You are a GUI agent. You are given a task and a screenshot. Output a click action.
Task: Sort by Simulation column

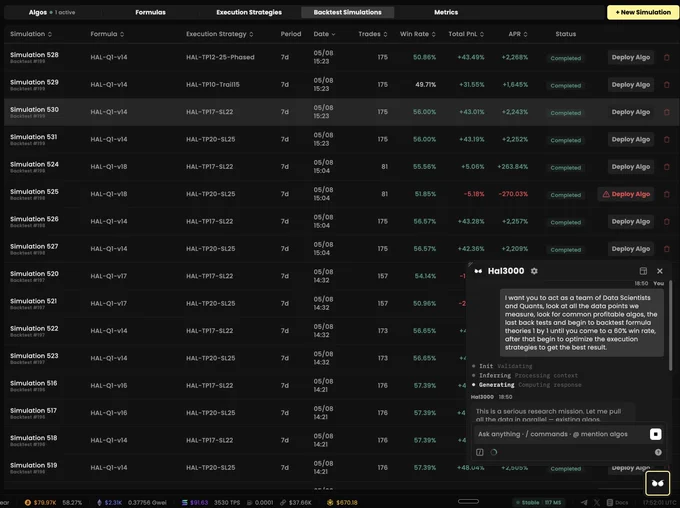point(31,34)
